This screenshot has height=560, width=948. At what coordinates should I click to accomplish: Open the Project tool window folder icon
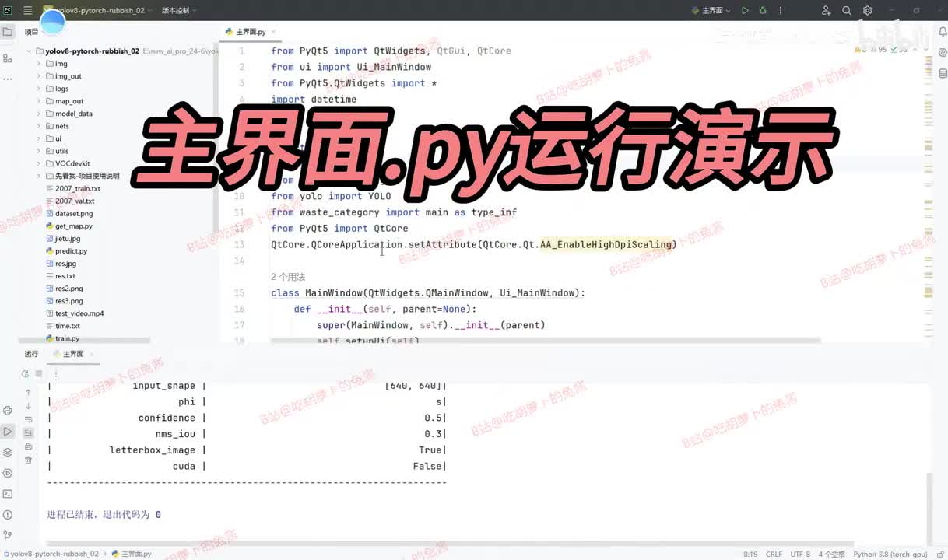(8, 32)
